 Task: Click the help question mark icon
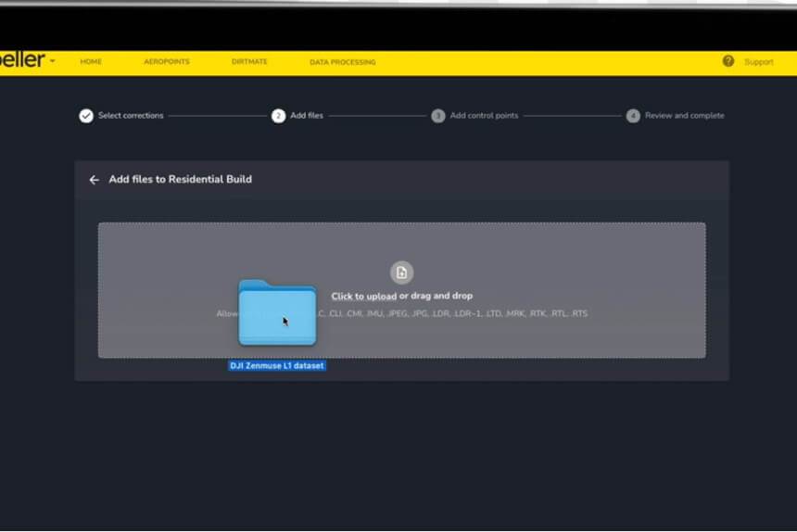[x=727, y=61]
